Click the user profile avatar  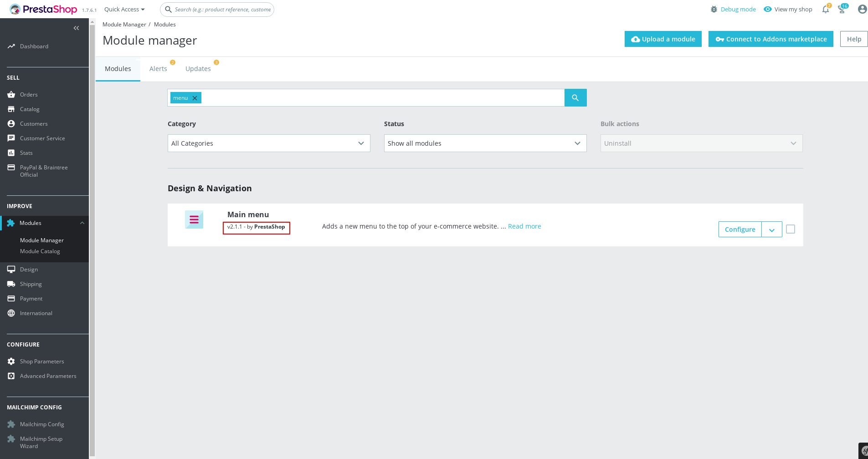(862, 9)
